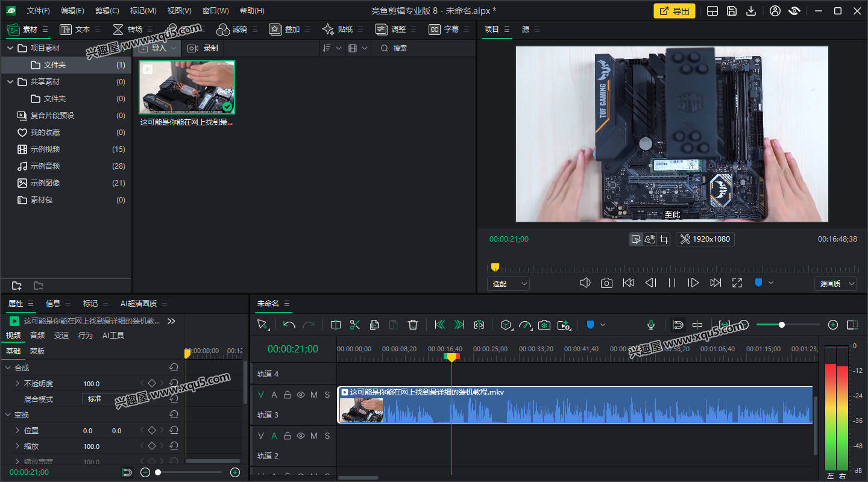This screenshot has height=482, width=868.
Task: Open the sort order dropdown in media panel
Action: [332, 48]
